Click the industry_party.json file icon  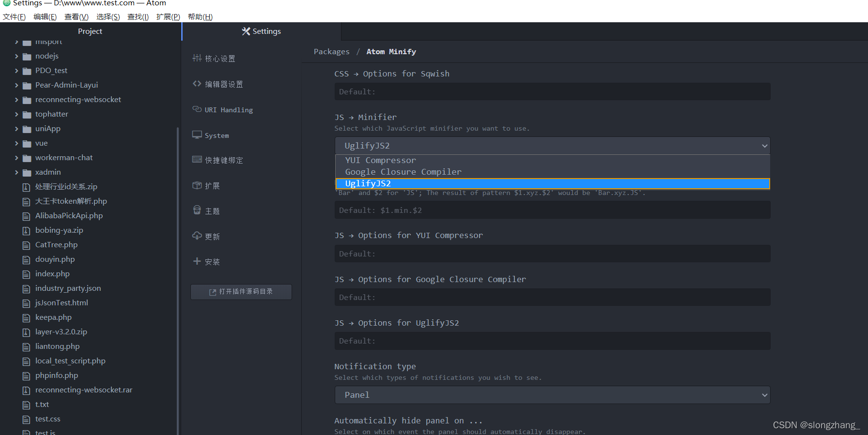pos(27,289)
